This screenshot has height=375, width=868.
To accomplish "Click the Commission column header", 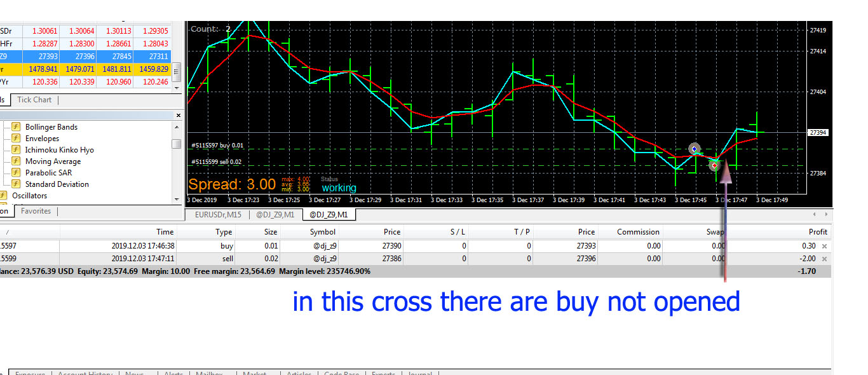I will pyautogui.click(x=639, y=232).
